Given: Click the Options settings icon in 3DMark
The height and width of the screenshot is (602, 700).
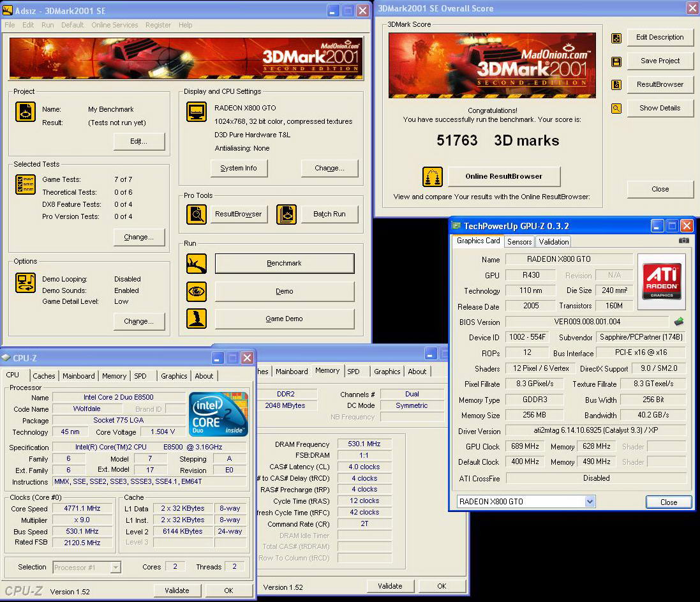Looking at the screenshot, I should point(26,283).
